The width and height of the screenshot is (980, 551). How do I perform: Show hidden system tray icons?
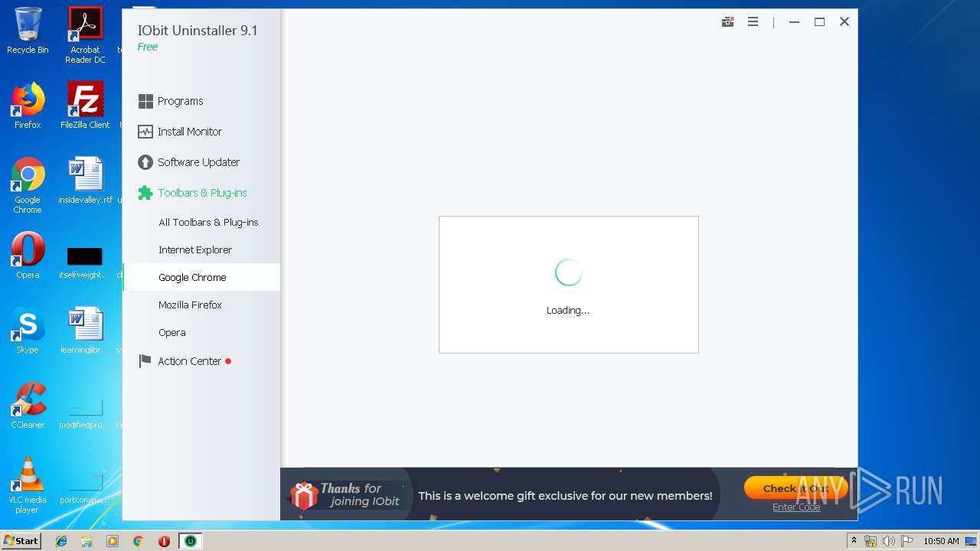854,541
